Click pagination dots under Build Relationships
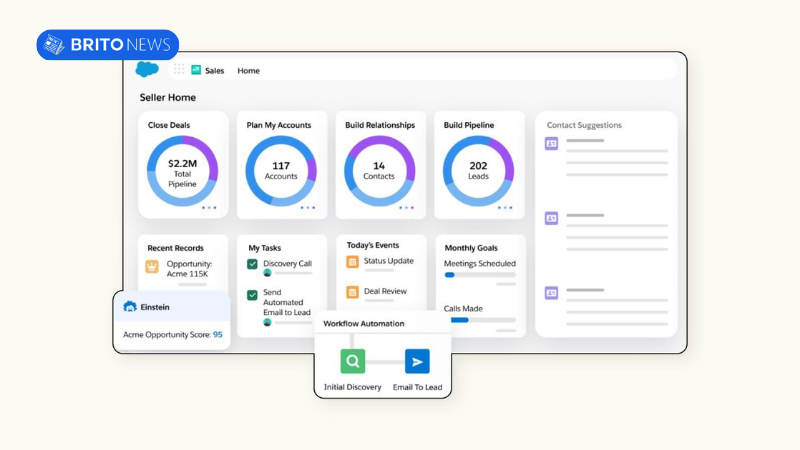The width and height of the screenshot is (800, 450). tap(406, 208)
